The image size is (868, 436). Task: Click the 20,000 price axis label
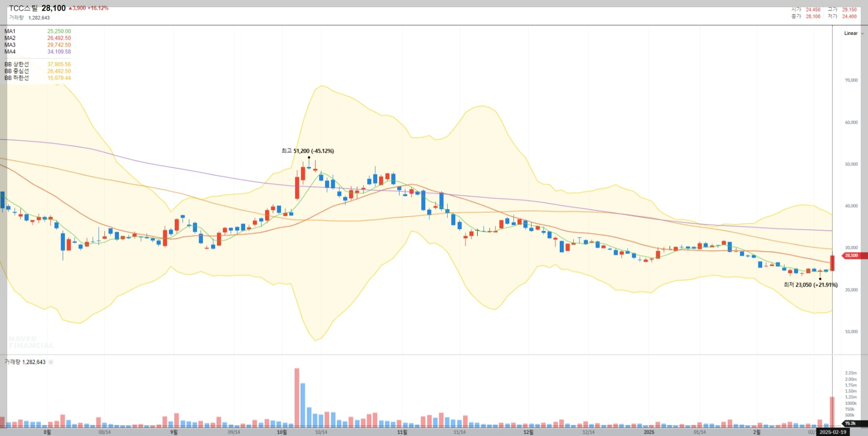(x=851, y=290)
